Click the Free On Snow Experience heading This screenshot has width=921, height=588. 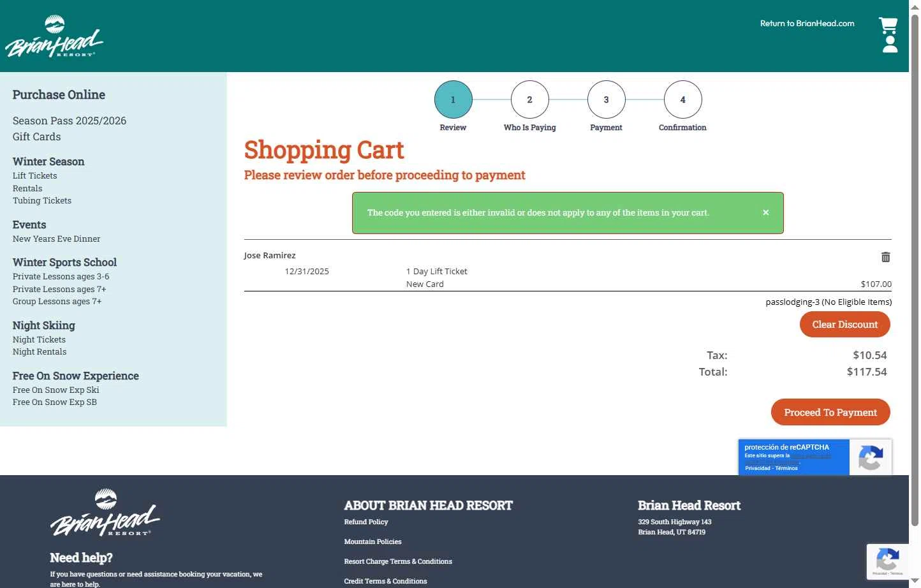pos(76,376)
